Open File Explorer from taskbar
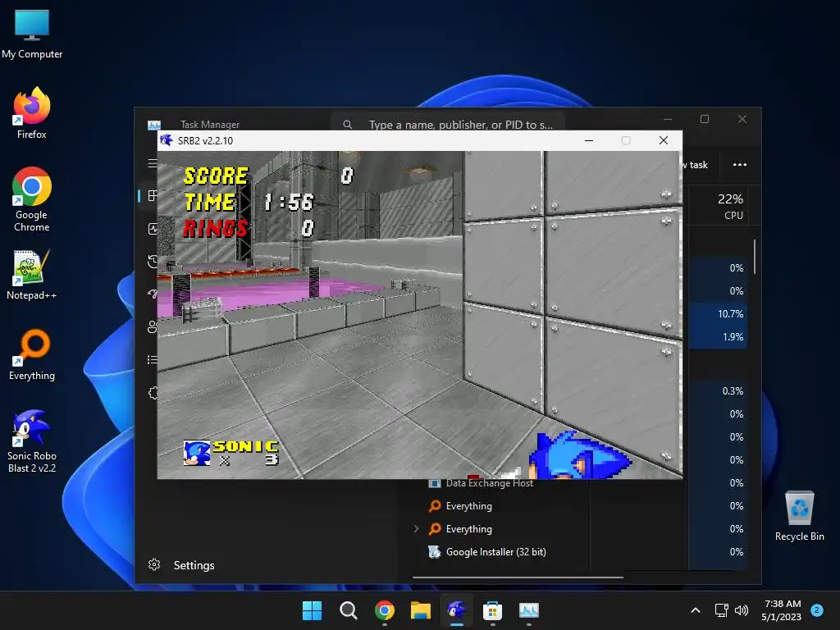The width and height of the screenshot is (840, 630). point(421,610)
